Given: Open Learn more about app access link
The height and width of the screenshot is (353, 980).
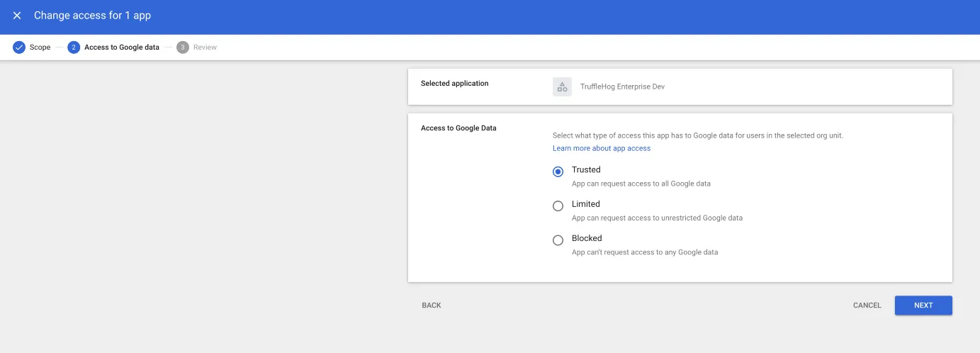Looking at the screenshot, I should [602, 148].
